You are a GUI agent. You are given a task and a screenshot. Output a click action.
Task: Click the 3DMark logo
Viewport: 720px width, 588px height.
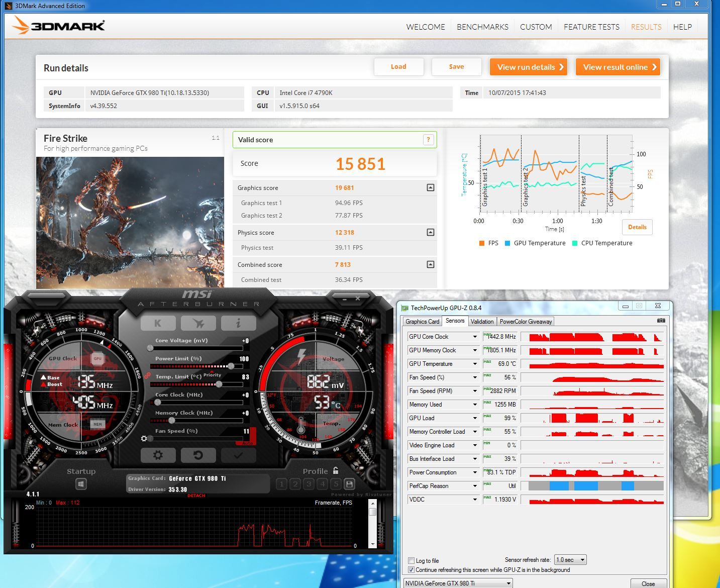[x=58, y=25]
